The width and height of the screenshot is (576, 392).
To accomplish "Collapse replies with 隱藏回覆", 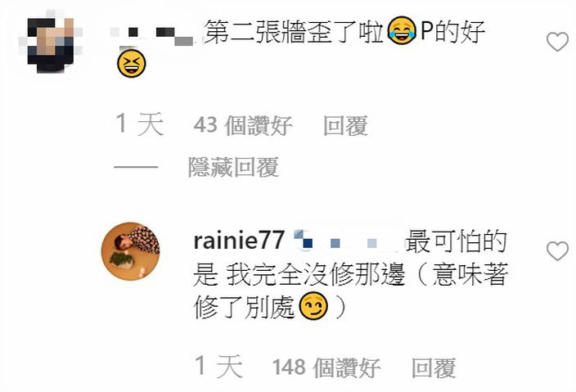I will [x=233, y=167].
